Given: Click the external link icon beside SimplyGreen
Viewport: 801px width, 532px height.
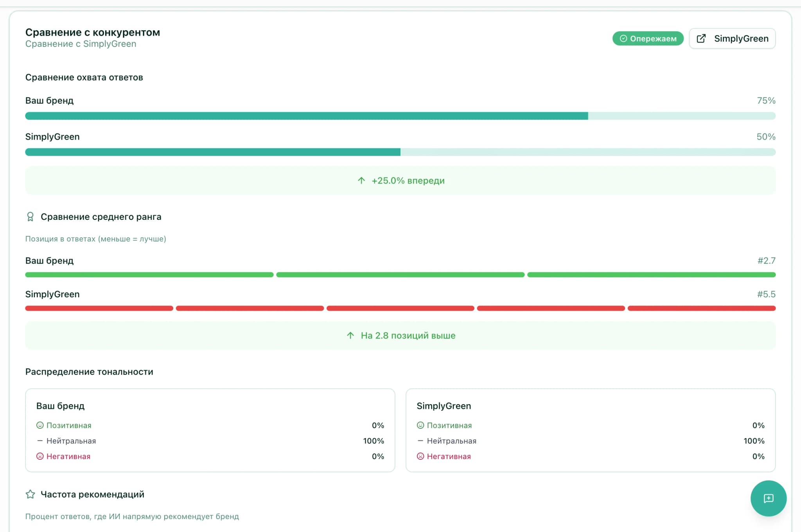Looking at the screenshot, I should [701, 38].
